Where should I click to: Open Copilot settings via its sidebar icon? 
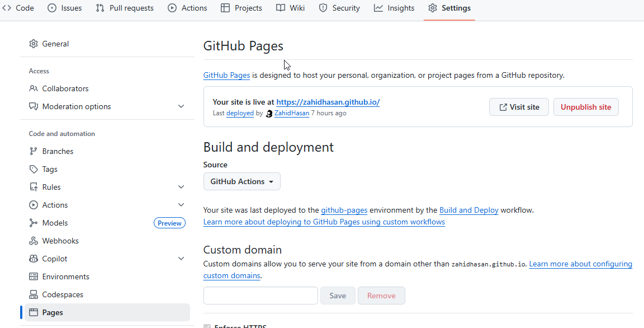coord(34,259)
